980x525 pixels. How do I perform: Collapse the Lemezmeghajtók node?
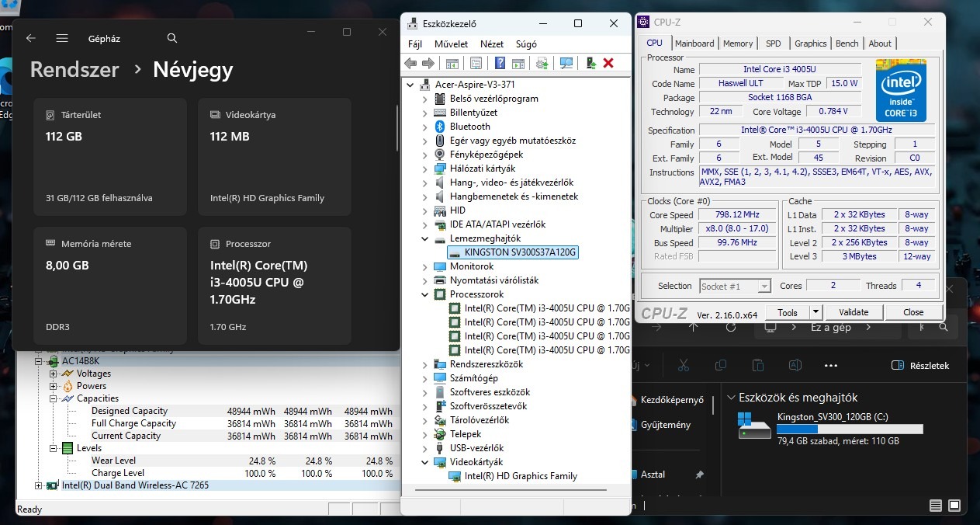tap(424, 238)
